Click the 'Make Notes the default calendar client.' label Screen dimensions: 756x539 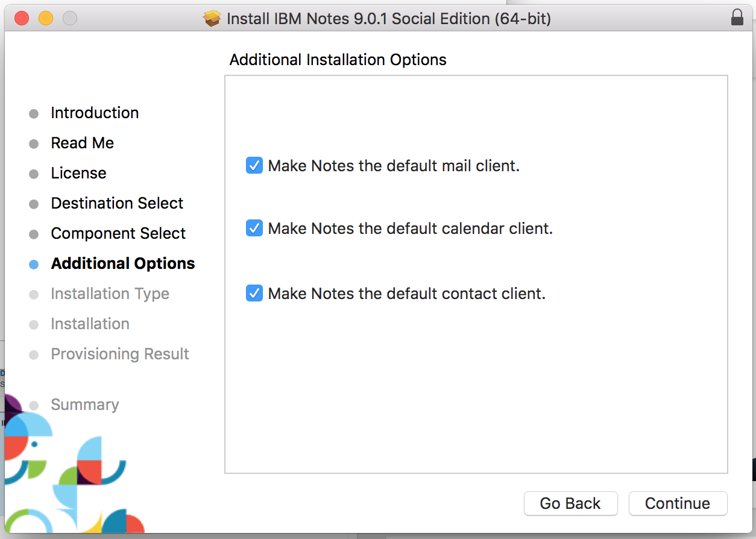[x=411, y=229]
